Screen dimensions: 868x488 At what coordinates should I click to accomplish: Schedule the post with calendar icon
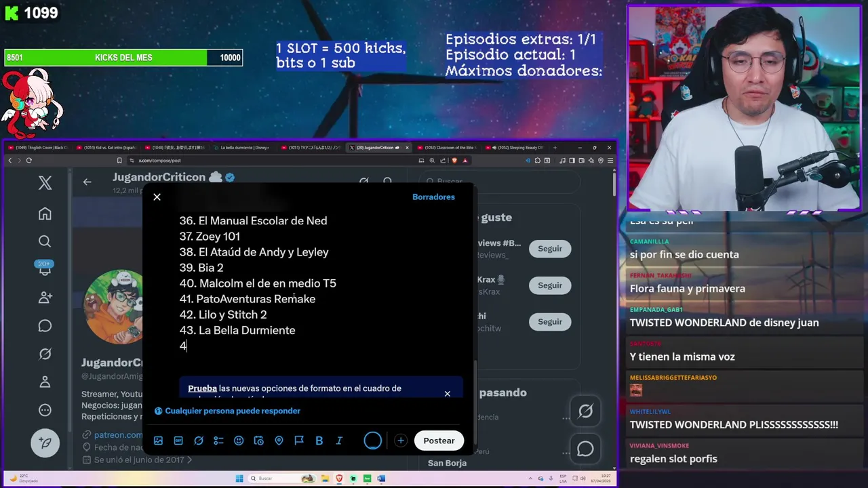(x=258, y=441)
